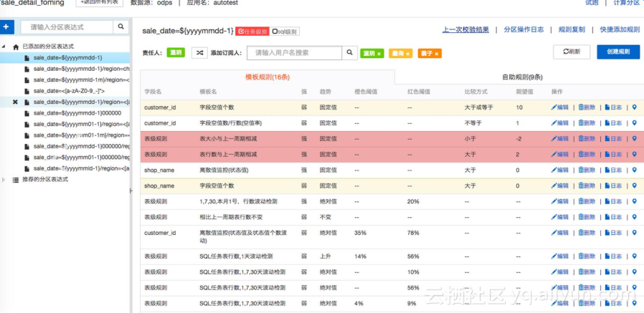Viewport: 644px width, 313px height.
Task: Expand the 推荐的分区表达式 tree node
Action: pos(4,180)
